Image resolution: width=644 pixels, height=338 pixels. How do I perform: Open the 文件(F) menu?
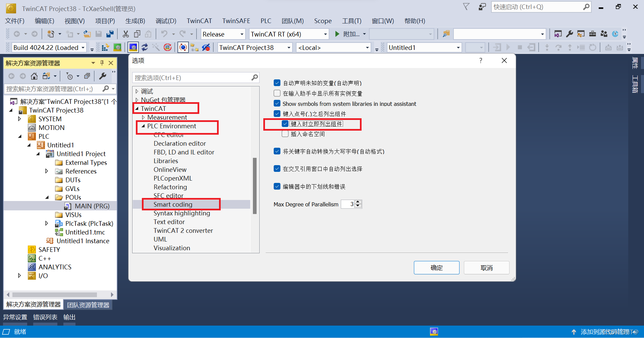(15, 21)
